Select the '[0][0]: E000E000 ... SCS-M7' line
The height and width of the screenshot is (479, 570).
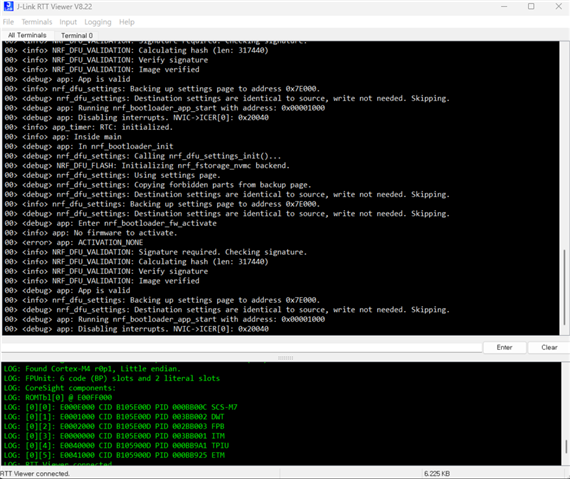(120, 407)
